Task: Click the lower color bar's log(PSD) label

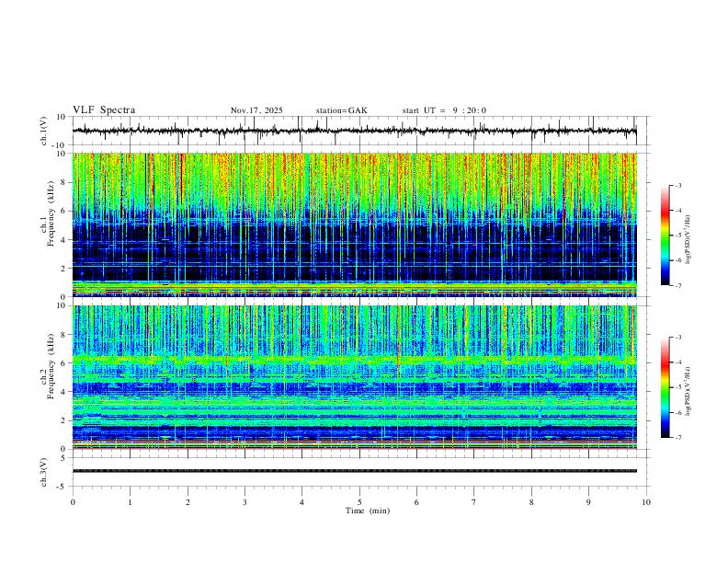Action: coord(688,391)
